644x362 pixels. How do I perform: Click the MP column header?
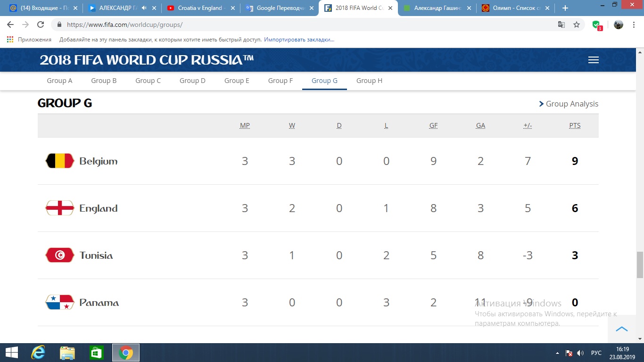[x=245, y=125]
